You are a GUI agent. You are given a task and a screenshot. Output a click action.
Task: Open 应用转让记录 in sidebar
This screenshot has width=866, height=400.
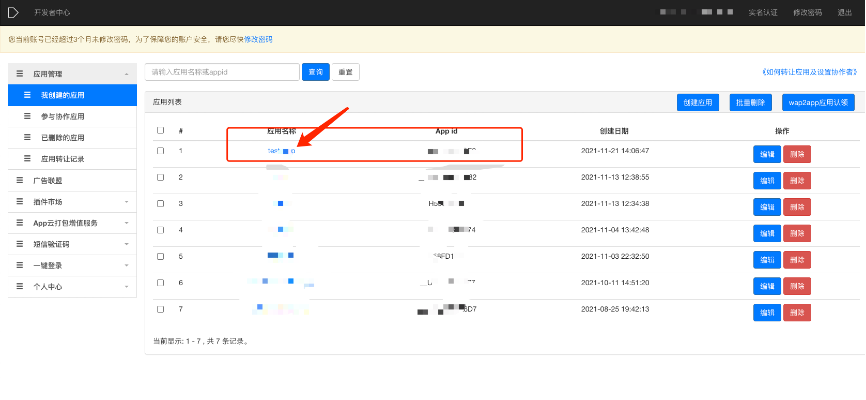[x=72, y=159]
